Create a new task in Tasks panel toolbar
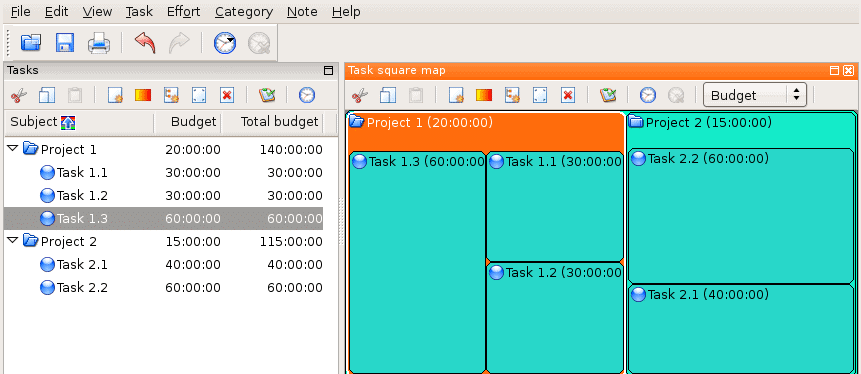This screenshot has height=374, width=861. (115, 96)
